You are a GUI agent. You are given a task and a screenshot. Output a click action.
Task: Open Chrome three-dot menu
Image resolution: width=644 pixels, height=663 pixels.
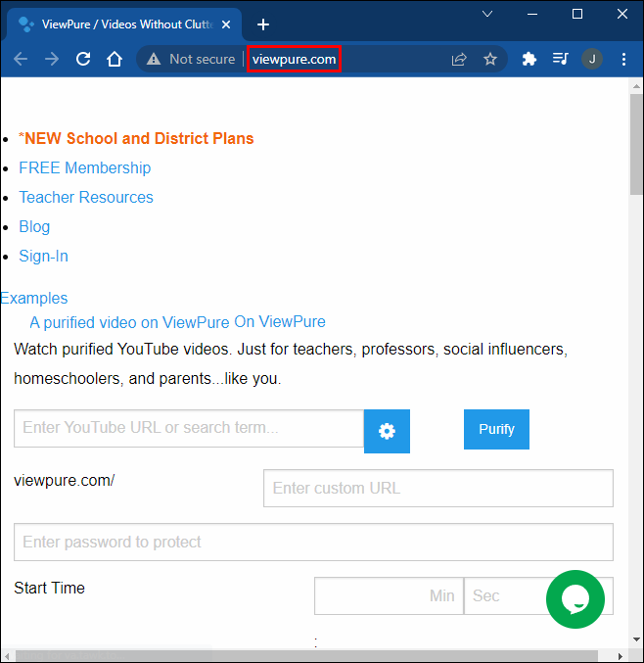coord(624,59)
